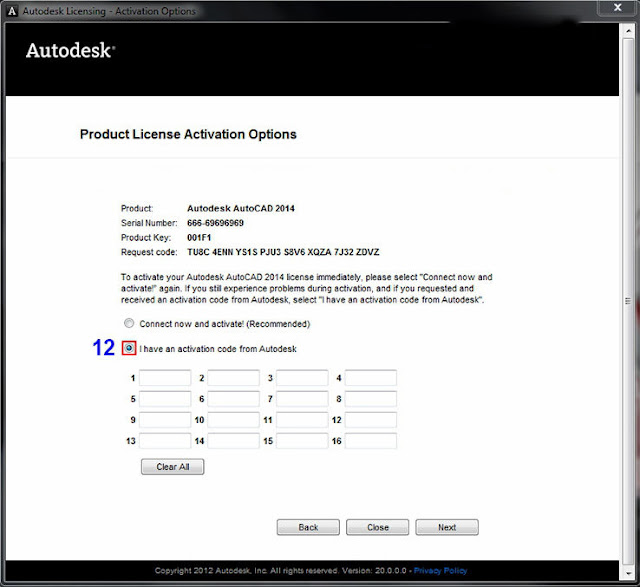The height and width of the screenshot is (587, 640).
Task: Click the Autodesk logo in header
Action: pyautogui.click(x=70, y=51)
